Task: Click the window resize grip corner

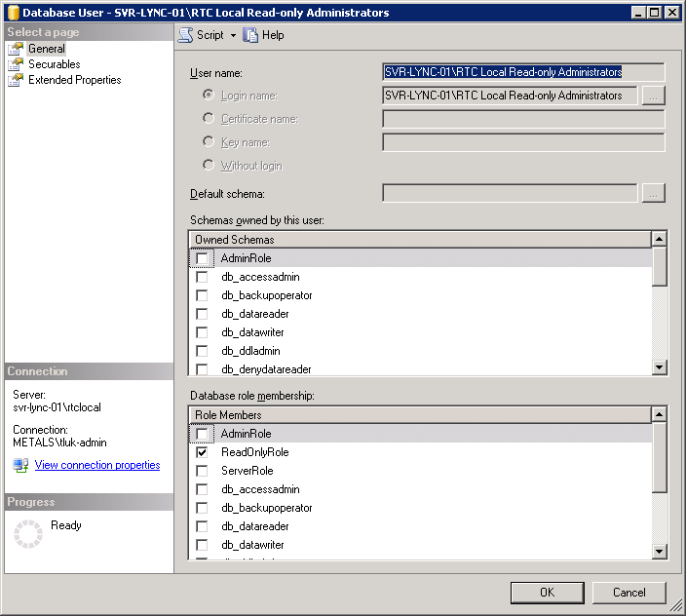Action: (677, 606)
